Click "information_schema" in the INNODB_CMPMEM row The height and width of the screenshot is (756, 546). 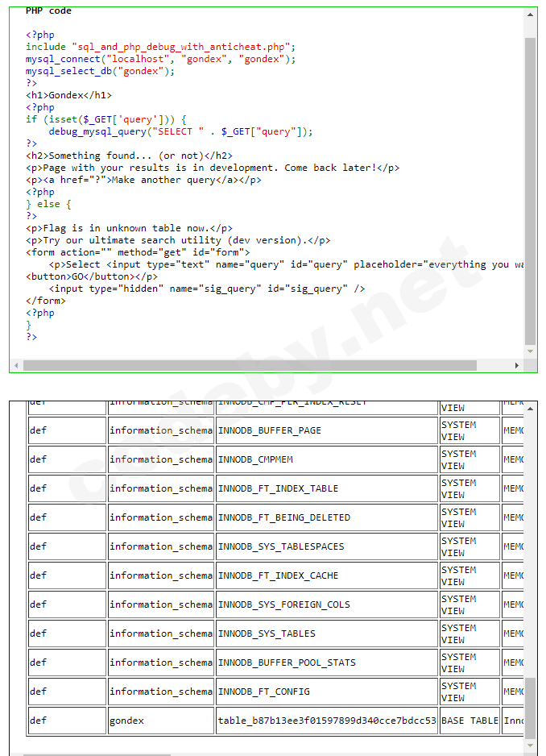(x=161, y=459)
